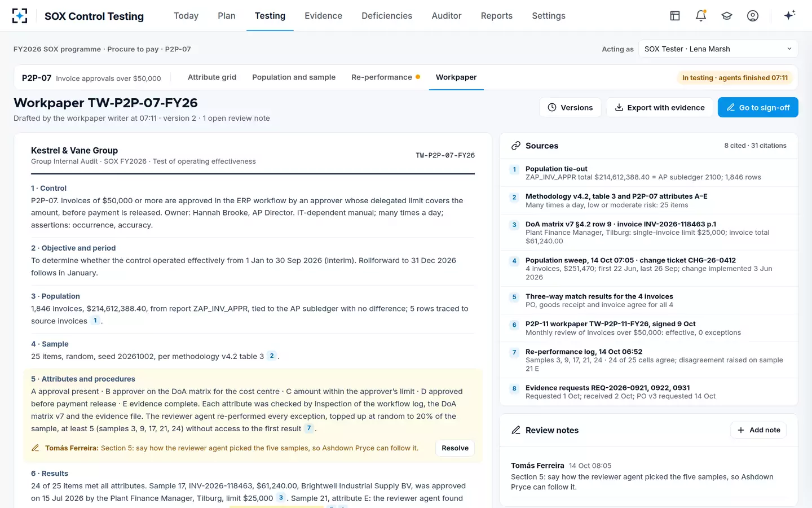Screen dimensions: 812x508
Task: Click workpaper code TW-P2P-07-FY26 in document header
Action: coord(445,155)
